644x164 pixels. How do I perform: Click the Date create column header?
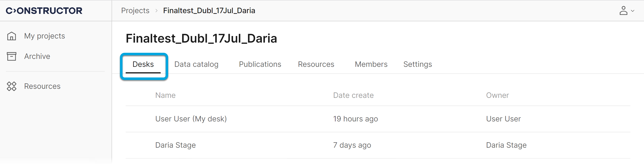[353, 95]
